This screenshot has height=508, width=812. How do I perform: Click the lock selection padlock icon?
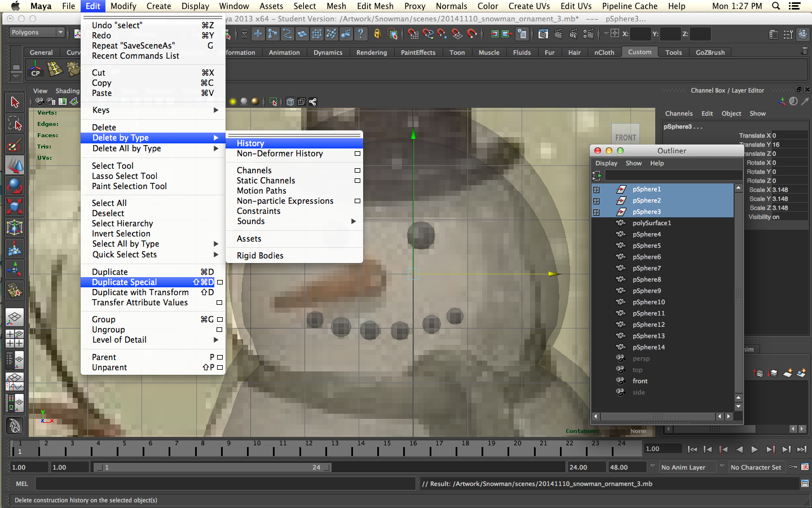click(x=377, y=34)
